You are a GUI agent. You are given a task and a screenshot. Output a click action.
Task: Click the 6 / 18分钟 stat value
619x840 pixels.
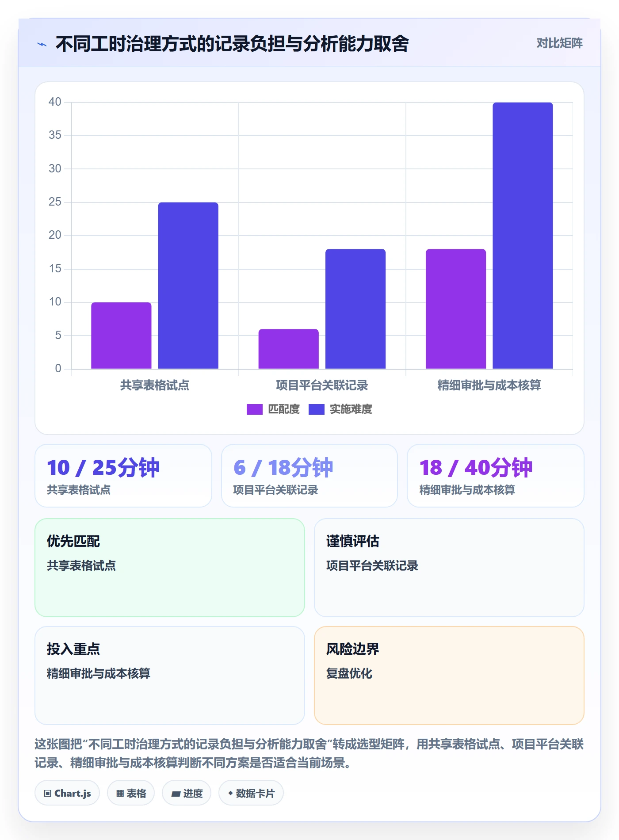(283, 468)
